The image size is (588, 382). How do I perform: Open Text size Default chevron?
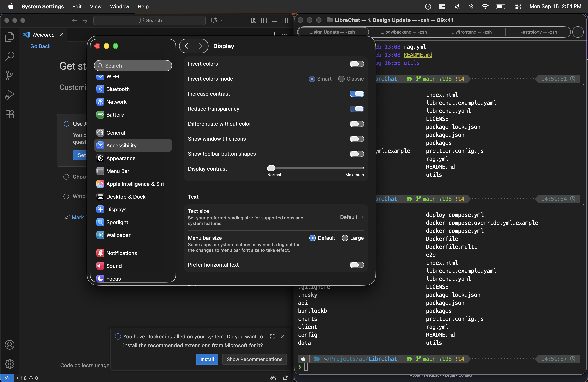[362, 217]
